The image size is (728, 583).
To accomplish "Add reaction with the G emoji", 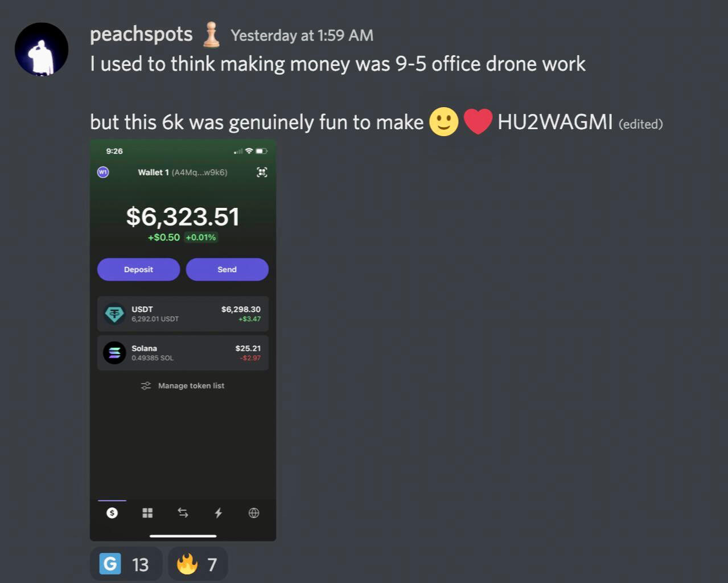I will click(126, 564).
